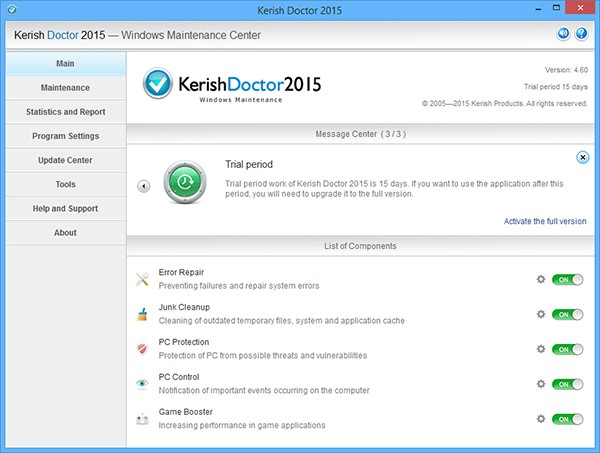Image resolution: width=600 pixels, height=453 pixels.
Task: Open settings gear for PC Protection
Action: (541, 349)
